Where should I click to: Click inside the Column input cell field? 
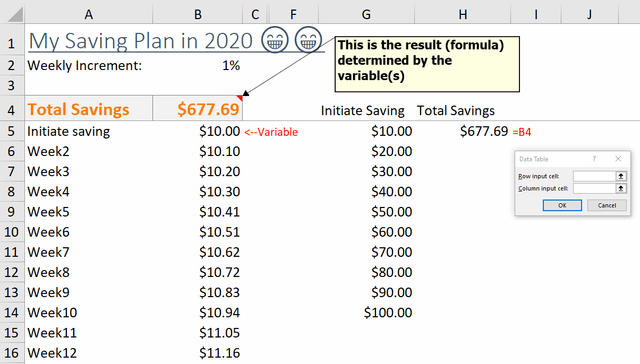point(594,188)
